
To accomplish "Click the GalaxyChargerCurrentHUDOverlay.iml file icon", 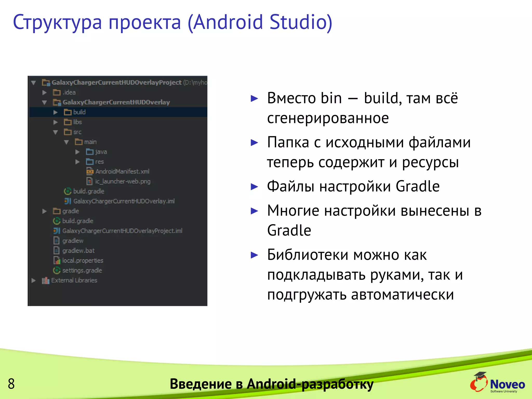I will tap(68, 201).
